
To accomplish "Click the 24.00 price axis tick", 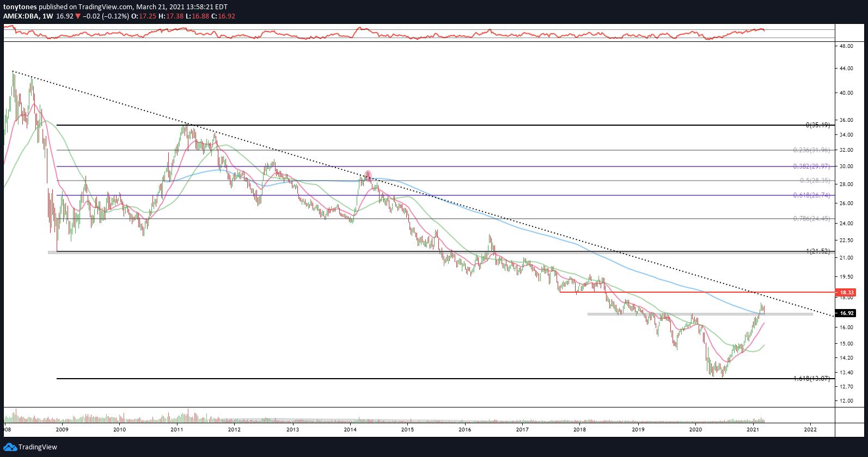I will click(x=846, y=224).
